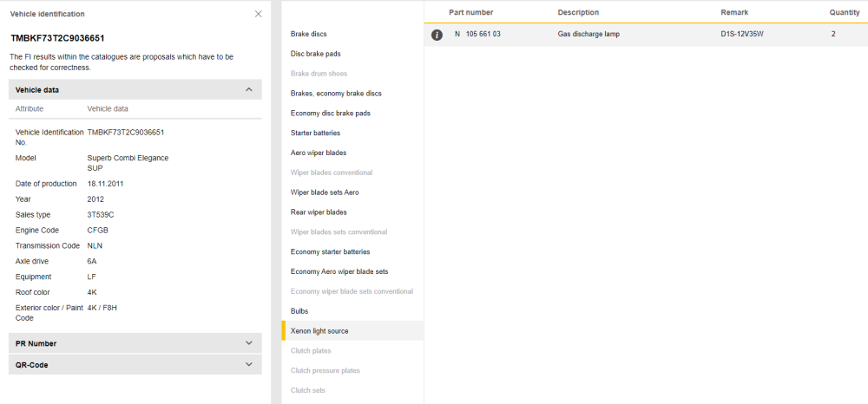
Task: Click engine code CFGB
Action: 97,230
